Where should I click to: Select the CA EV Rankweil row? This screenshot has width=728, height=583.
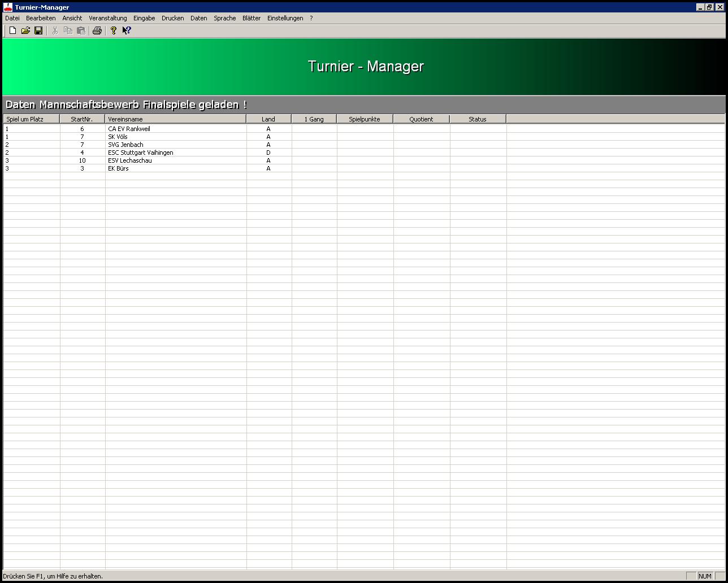click(x=364, y=129)
